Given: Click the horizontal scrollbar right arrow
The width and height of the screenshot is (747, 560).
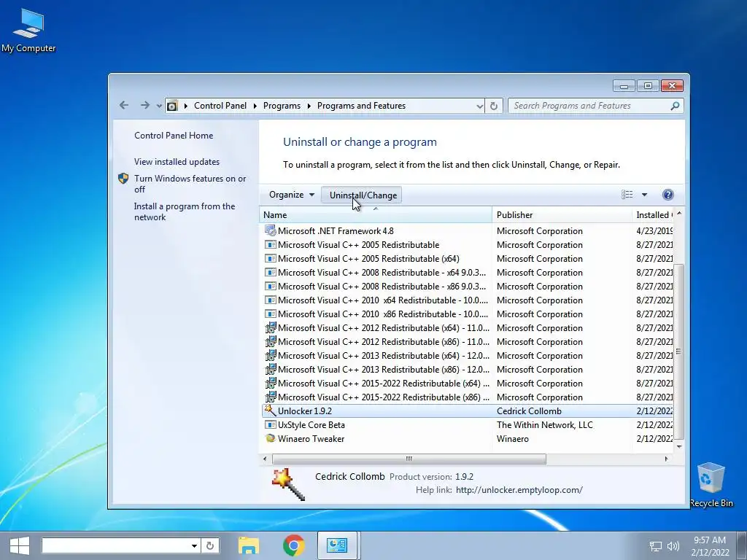Looking at the screenshot, I should point(667,459).
